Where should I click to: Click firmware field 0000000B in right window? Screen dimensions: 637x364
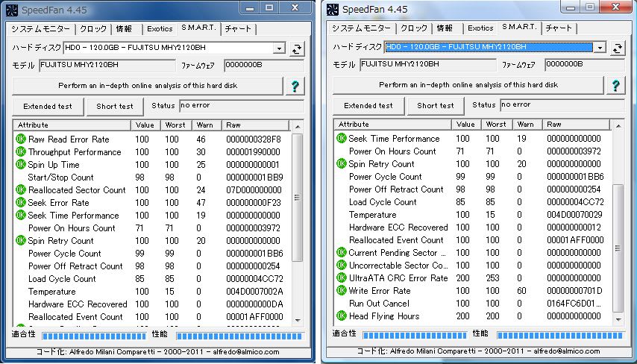pos(585,65)
